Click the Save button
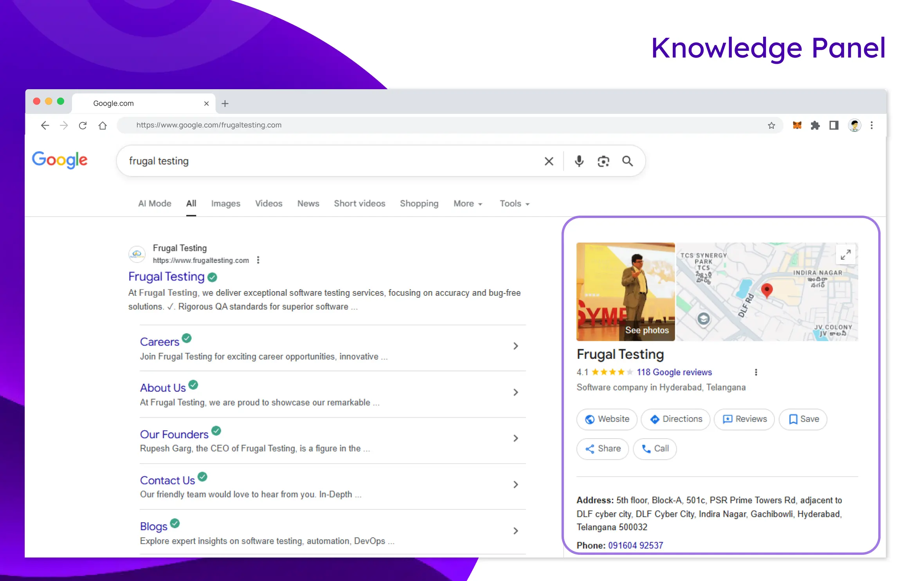The image size is (924, 581). (803, 419)
